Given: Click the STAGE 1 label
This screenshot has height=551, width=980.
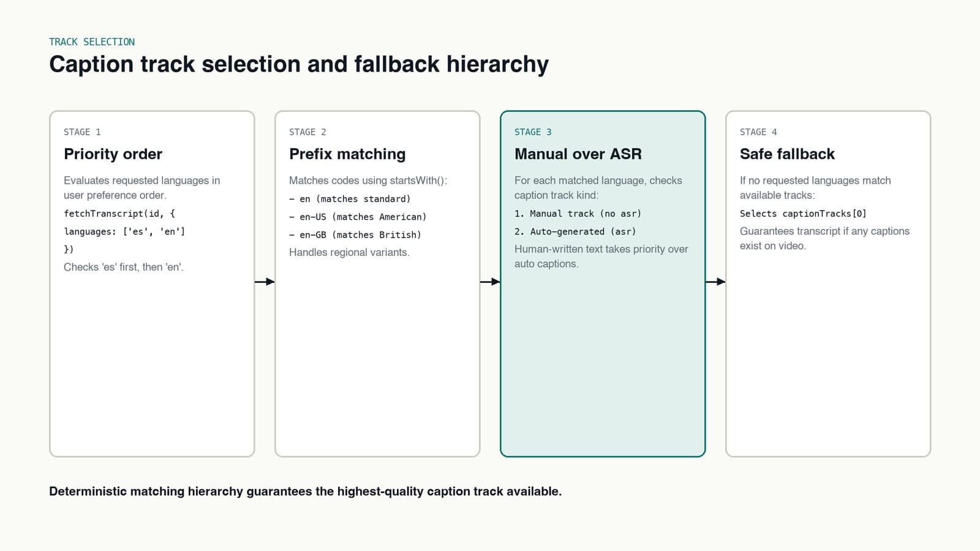Looking at the screenshot, I should 82,132.
